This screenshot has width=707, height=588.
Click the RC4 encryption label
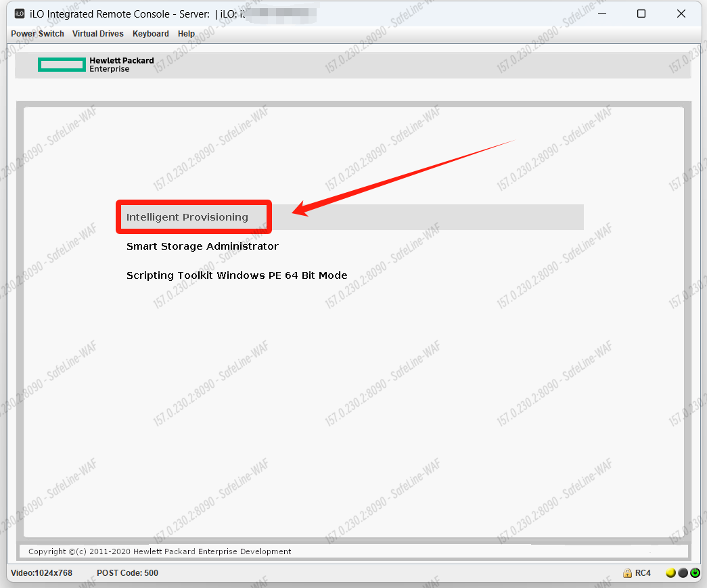[x=643, y=573]
